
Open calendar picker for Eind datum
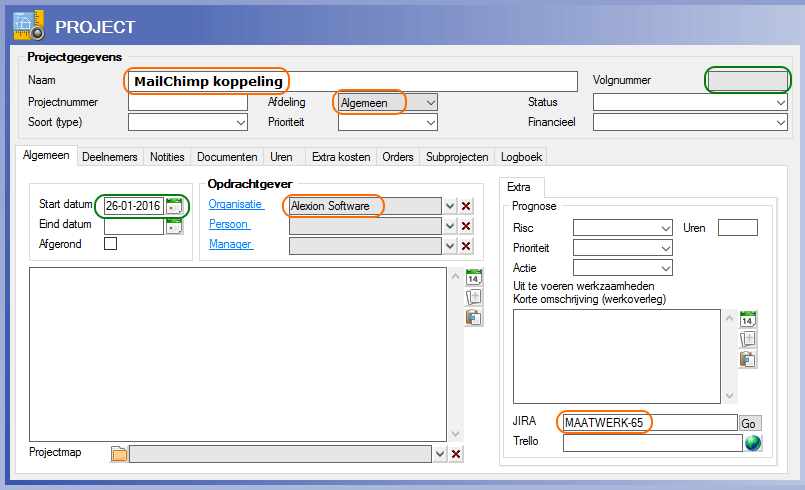(174, 226)
